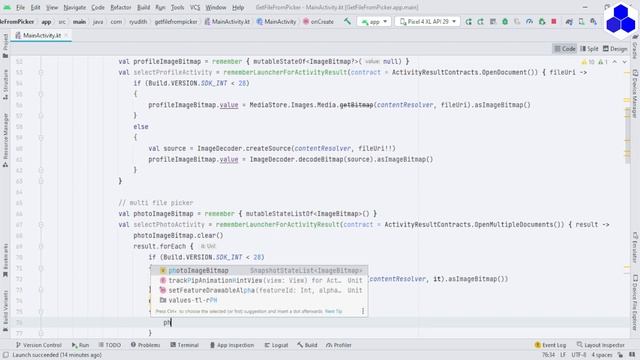
Task: Choose trackPipAnimationHintView autocomplete suggestion
Action: pyautogui.click(x=259, y=280)
